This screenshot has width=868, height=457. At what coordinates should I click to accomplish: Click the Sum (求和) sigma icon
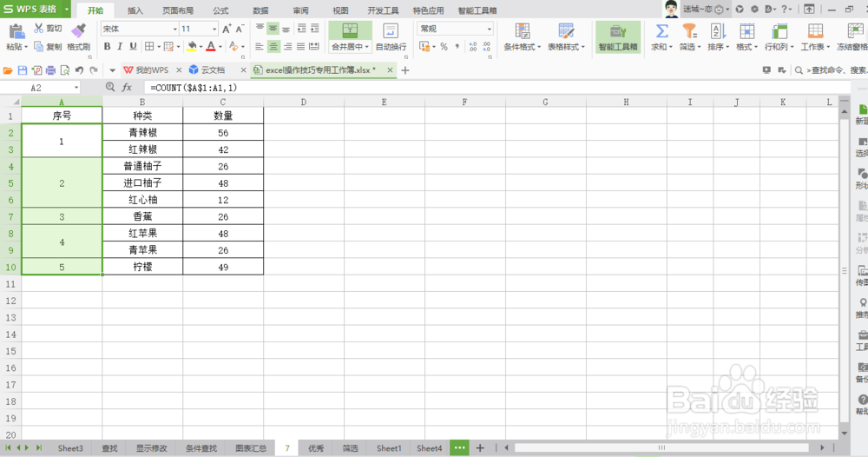[661, 31]
